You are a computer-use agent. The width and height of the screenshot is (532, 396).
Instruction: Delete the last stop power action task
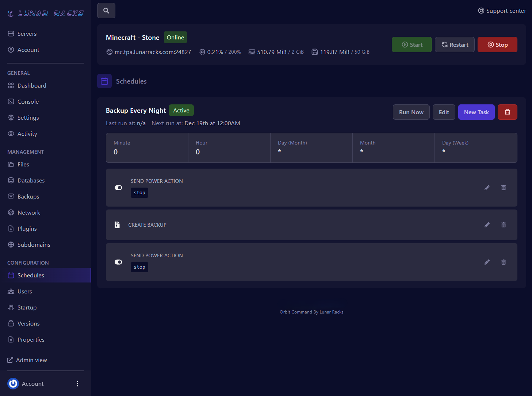tap(503, 262)
